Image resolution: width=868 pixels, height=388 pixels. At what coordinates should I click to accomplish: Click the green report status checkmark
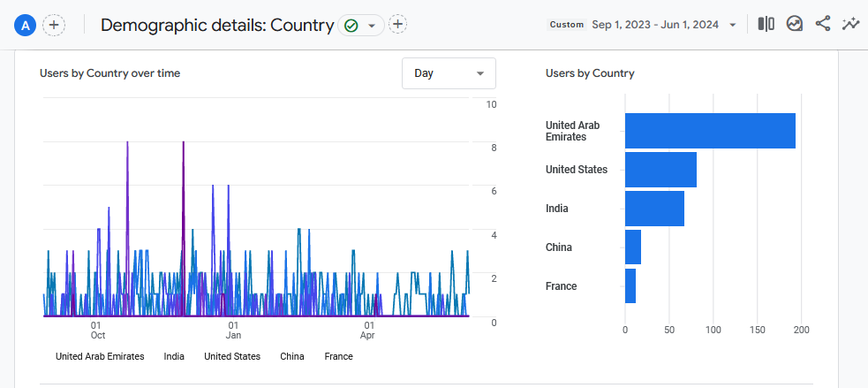351,26
